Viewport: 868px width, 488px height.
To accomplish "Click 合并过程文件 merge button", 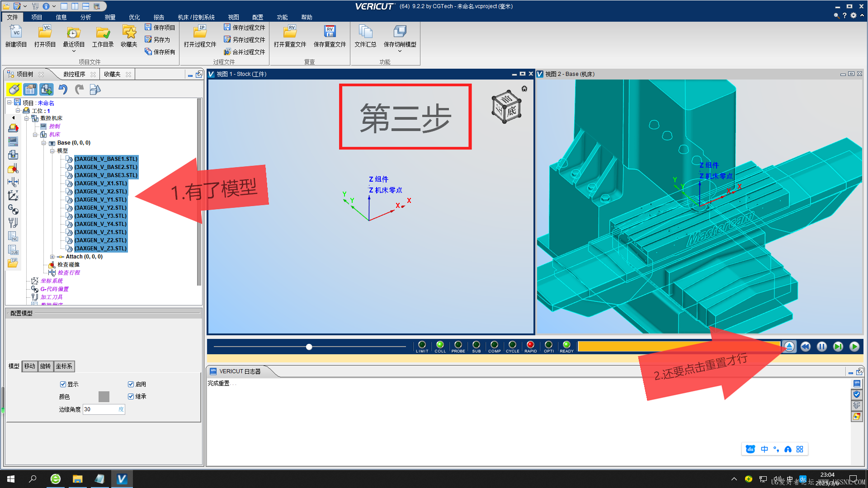I will coord(245,52).
